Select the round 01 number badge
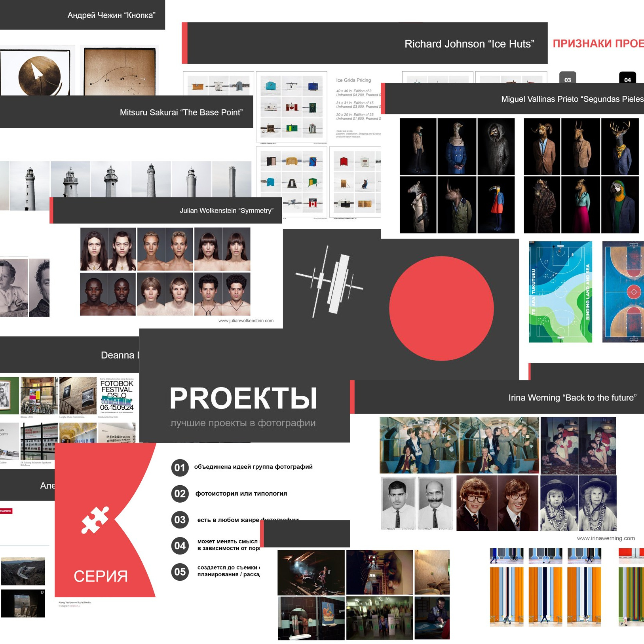The height and width of the screenshot is (644, 644). pyautogui.click(x=180, y=467)
